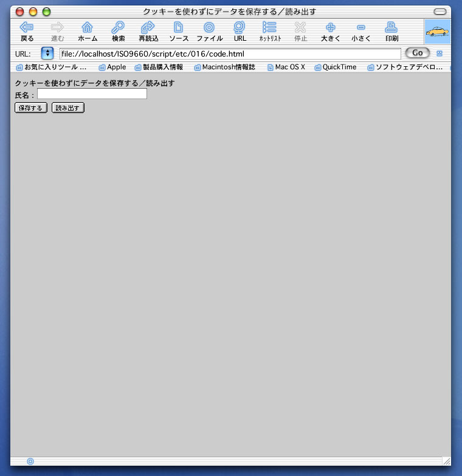The image size is (462, 476).
Task: Open the ホットリスト (Hotlist) icon
Action: click(x=270, y=30)
